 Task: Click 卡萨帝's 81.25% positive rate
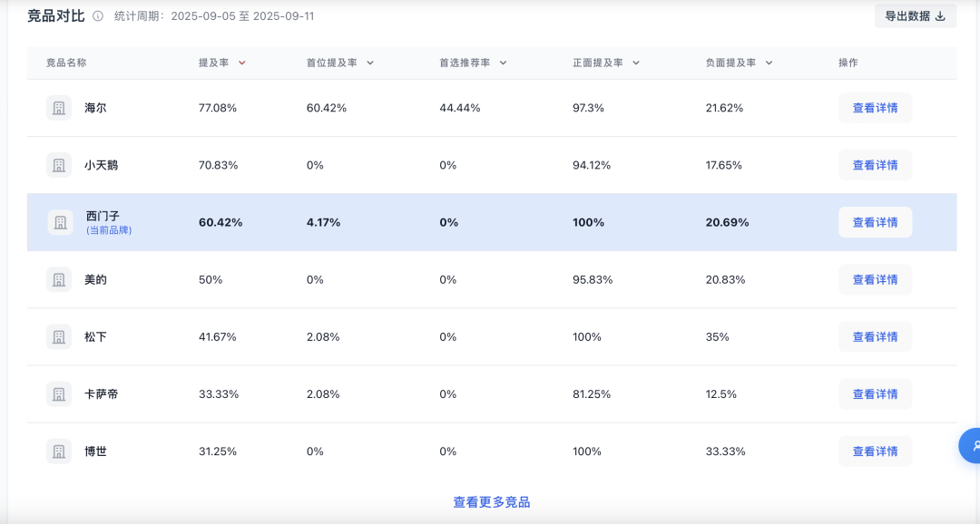[592, 394]
